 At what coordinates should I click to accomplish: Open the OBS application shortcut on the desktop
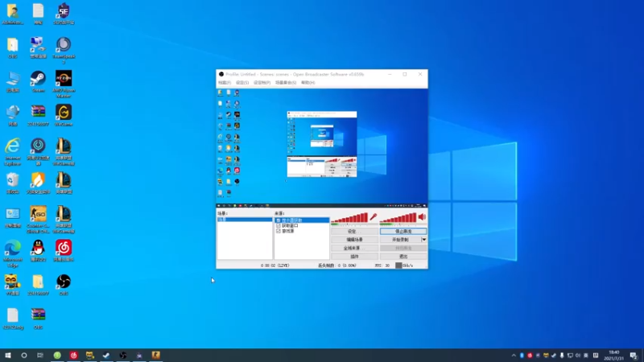tap(64, 285)
